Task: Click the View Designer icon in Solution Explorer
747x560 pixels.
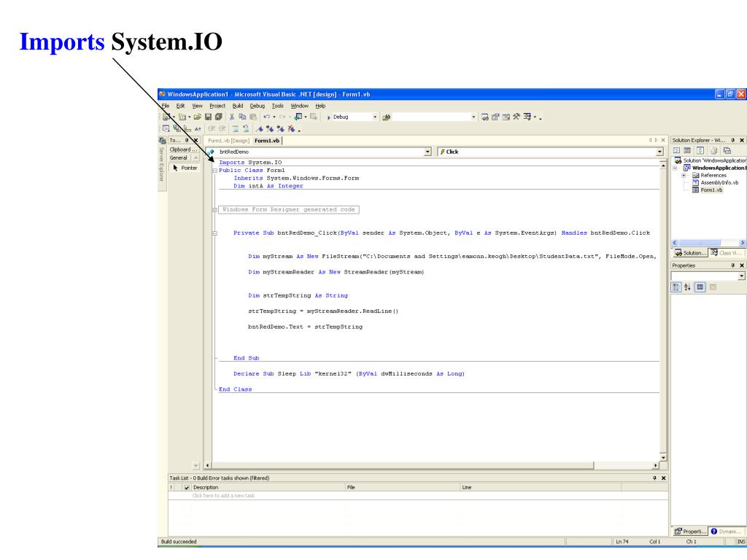Action: pyautogui.click(x=687, y=150)
